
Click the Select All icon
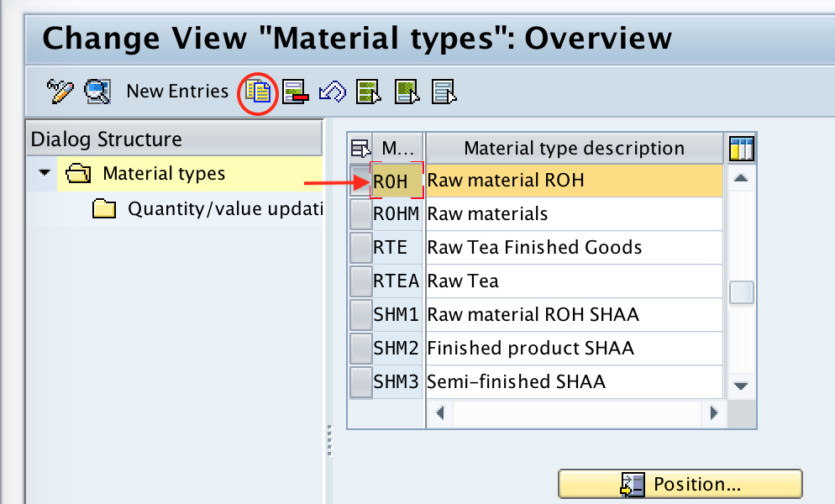pos(369,92)
